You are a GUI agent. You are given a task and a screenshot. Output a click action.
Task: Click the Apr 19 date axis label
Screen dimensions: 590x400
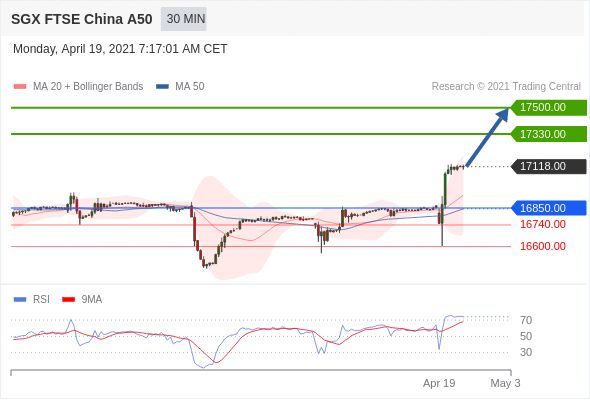coord(439,383)
